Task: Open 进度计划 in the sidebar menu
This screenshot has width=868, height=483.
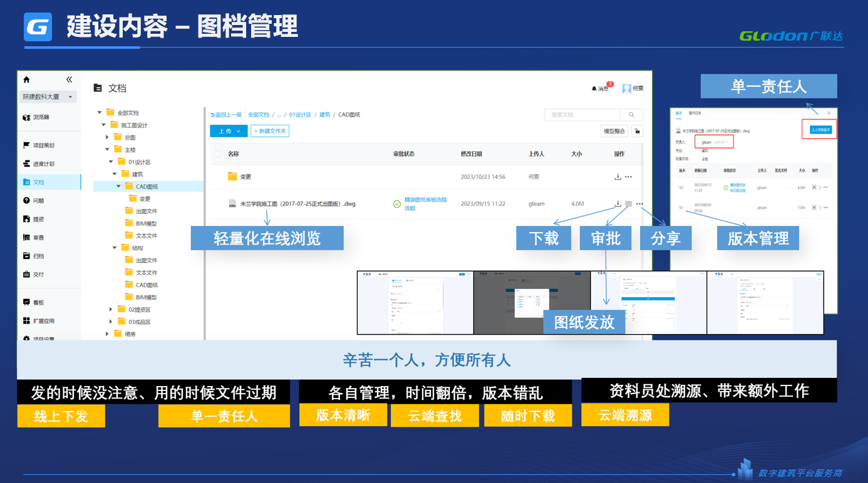Action: 43,164
